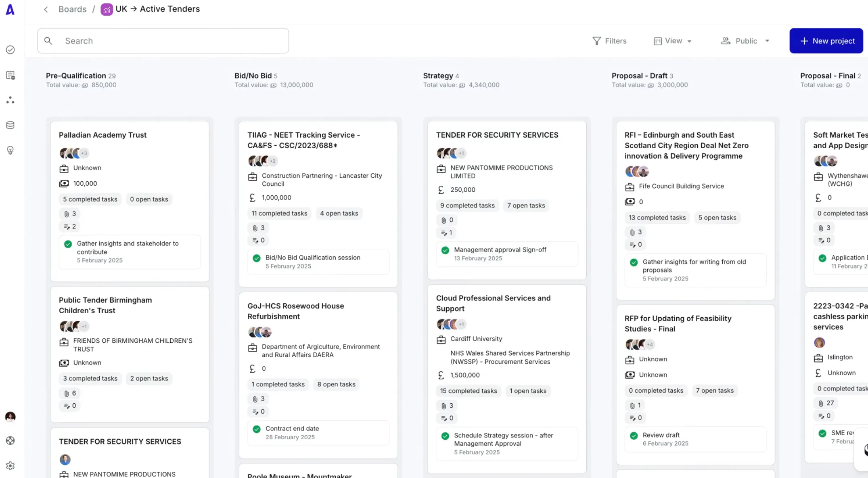This screenshot has height=478, width=868.
Task: Click the search magnifier icon
Action: [48, 41]
